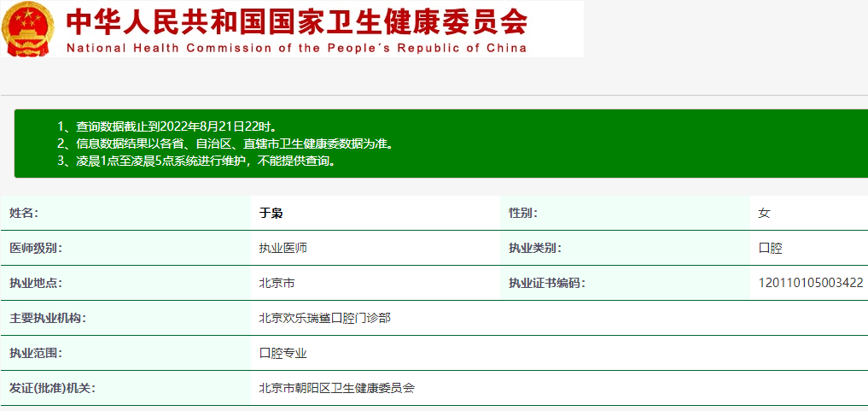Screen dimensions: 868x411
Task: Click the third notice about 系统进行维护
Action: click(195, 161)
